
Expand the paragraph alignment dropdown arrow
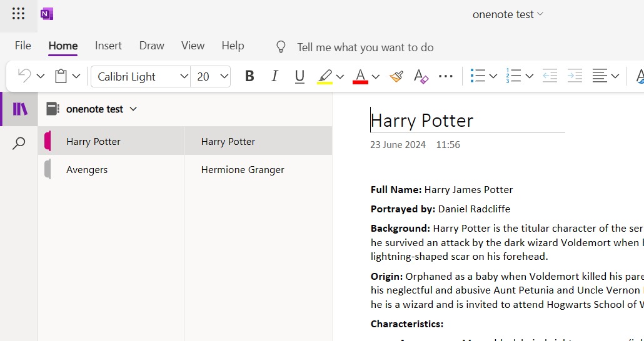click(615, 76)
